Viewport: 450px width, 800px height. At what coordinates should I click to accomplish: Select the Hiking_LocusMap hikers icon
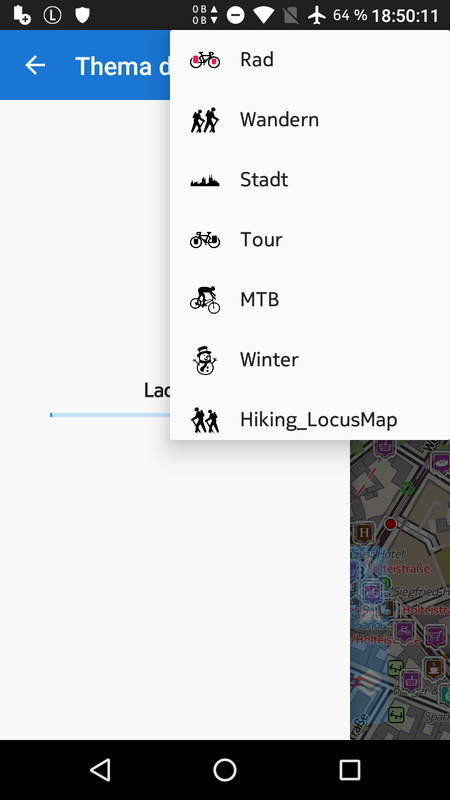[x=205, y=420]
